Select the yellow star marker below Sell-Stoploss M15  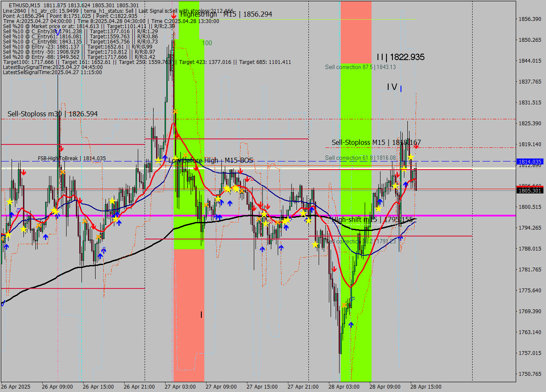(410, 157)
